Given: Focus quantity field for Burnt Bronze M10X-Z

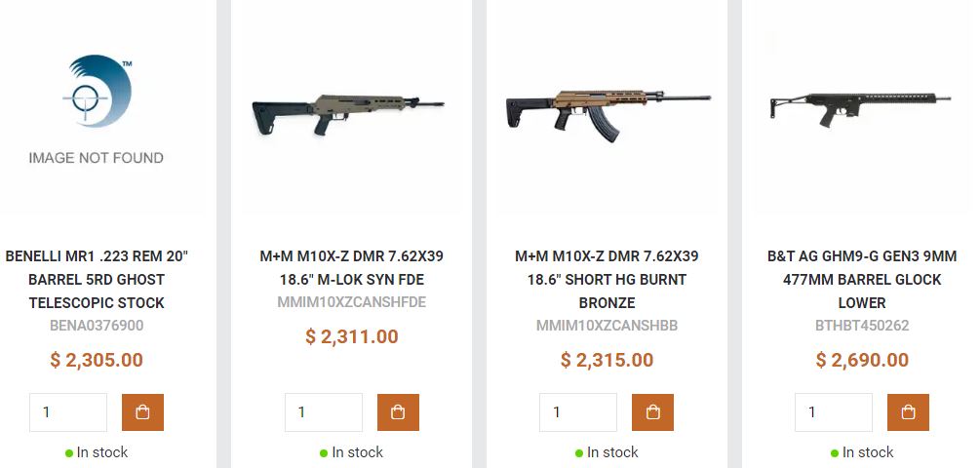Looking at the screenshot, I should 578,412.
